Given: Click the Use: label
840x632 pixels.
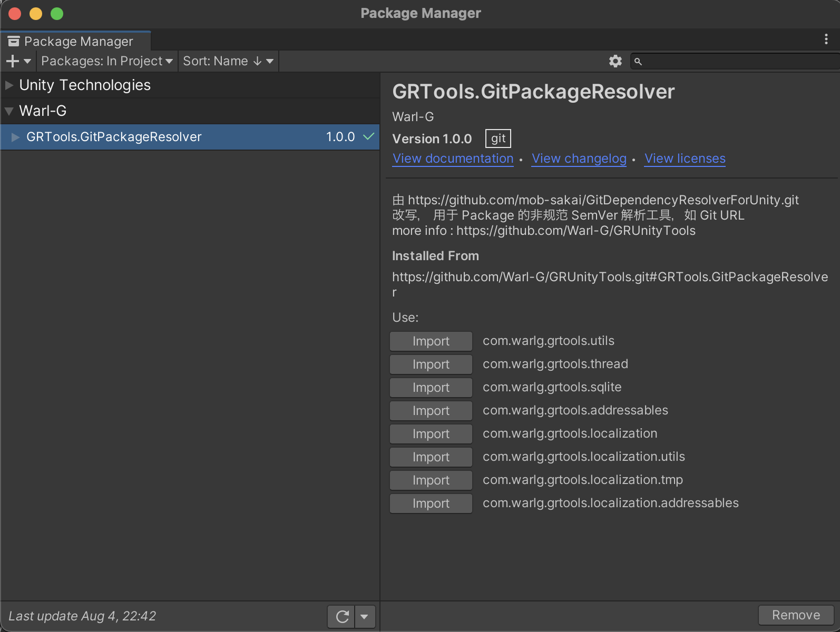Looking at the screenshot, I should [405, 318].
